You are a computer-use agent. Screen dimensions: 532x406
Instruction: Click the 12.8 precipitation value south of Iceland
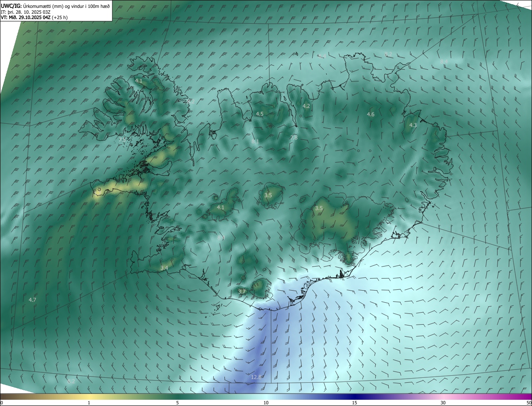tap(256, 377)
